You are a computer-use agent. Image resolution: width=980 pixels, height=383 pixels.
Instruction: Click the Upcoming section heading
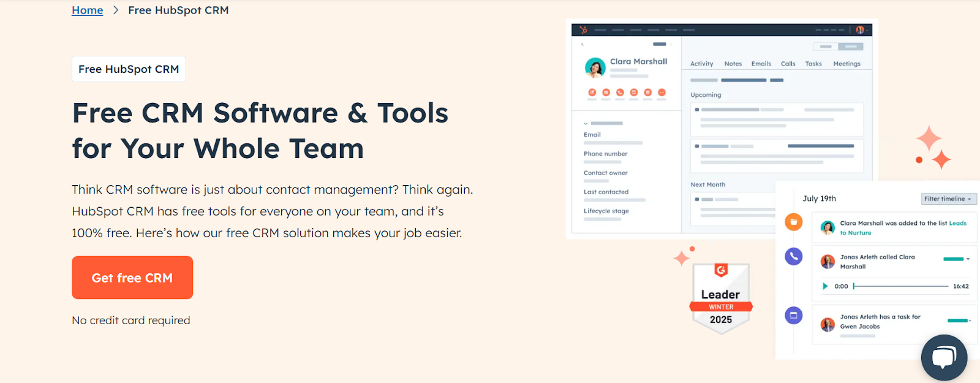tap(706, 95)
